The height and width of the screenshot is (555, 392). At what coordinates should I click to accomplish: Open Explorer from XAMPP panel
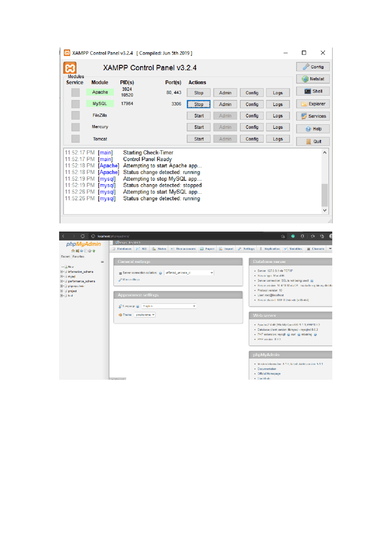tap(313, 104)
